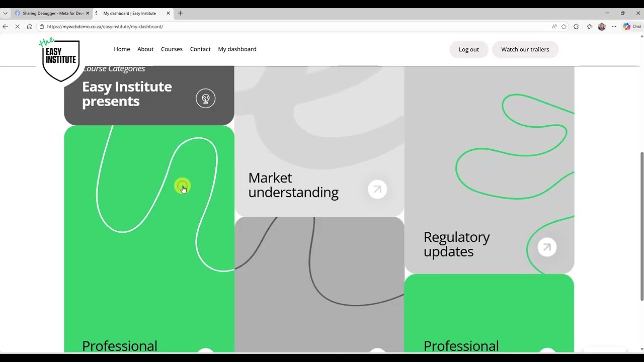Open the Settings and more ellipsis menu
The image size is (644, 362).
pos(614,27)
